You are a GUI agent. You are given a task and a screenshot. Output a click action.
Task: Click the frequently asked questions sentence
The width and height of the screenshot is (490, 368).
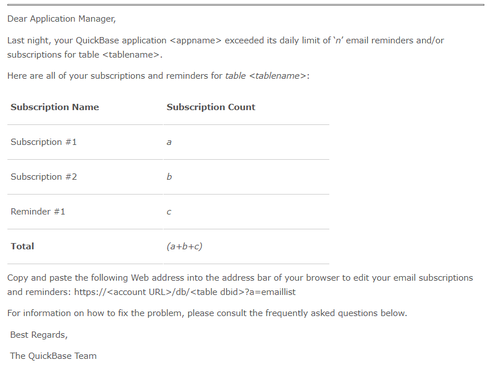pos(207,313)
